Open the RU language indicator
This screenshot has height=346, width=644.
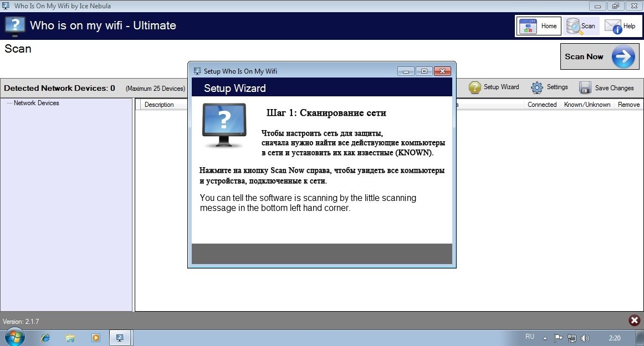(529, 337)
